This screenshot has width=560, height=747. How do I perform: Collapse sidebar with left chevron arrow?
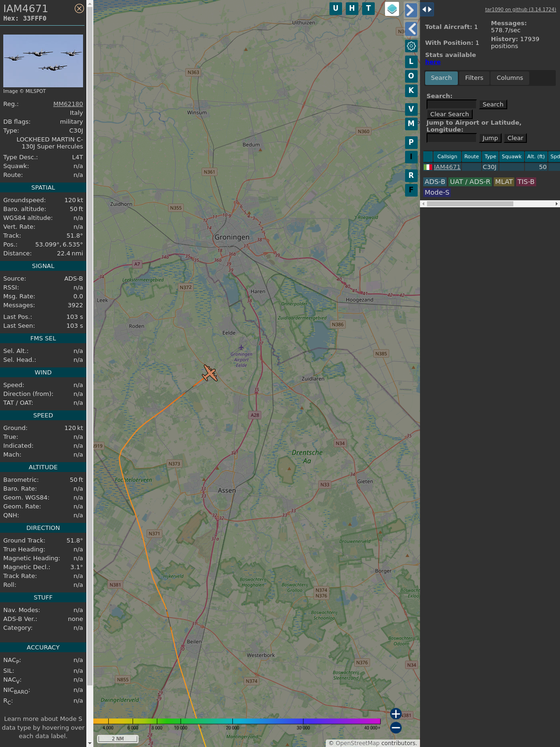(x=411, y=29)
